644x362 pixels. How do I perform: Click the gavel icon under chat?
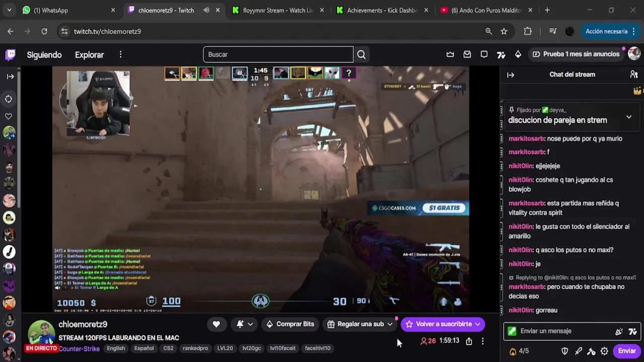(x=591, y=351)
